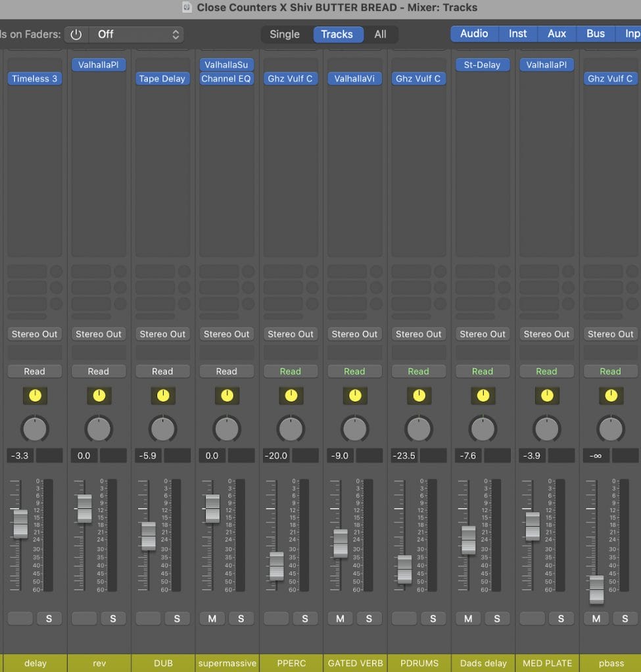641x672 pixels.
Task: Click the power icon beside Sends on Faders
Action: pyautogui.click(x=76, y=34)
